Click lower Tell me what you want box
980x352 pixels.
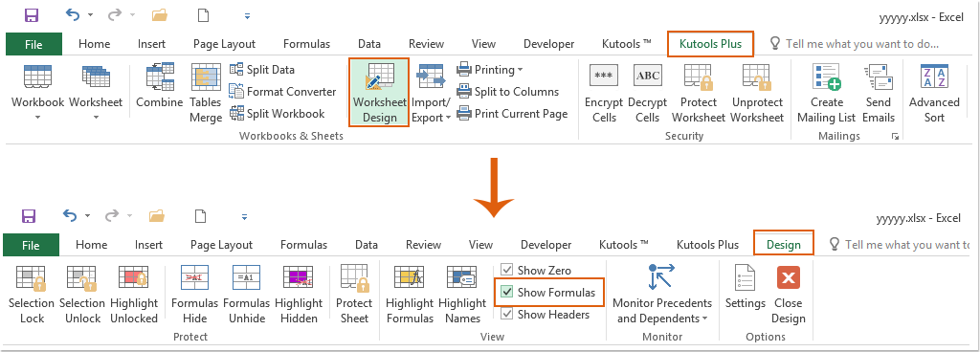click(x=899, y=245)
